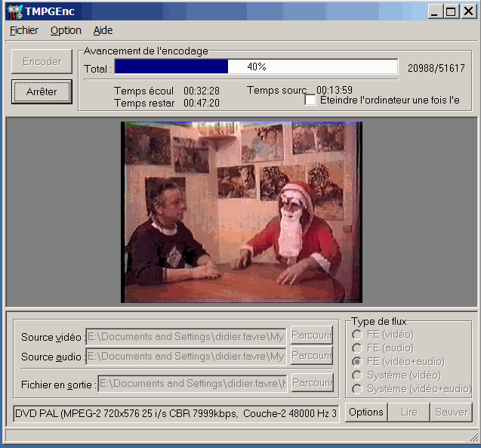
Task: Browse for output file with Parcourir
Action: point(311,383)
